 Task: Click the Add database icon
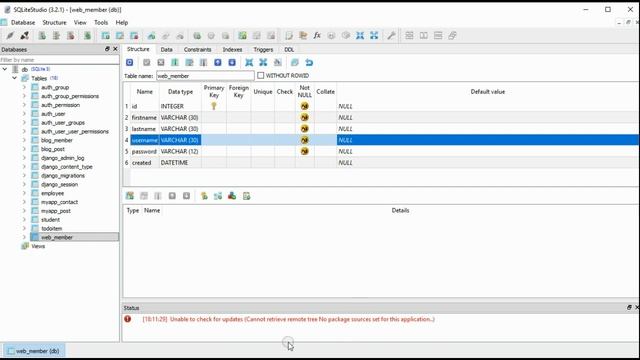42,36
